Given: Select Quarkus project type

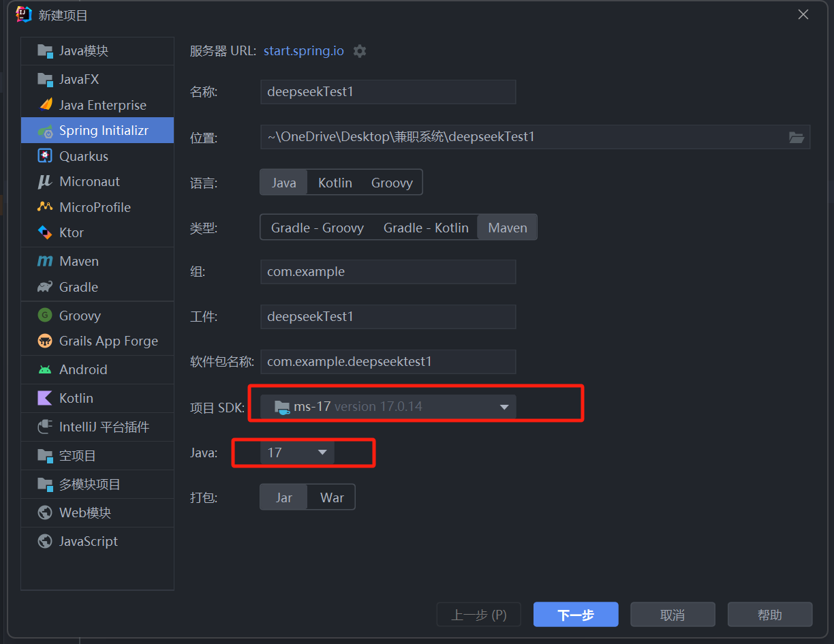Looking at the screenshot, I should (97, 156).
